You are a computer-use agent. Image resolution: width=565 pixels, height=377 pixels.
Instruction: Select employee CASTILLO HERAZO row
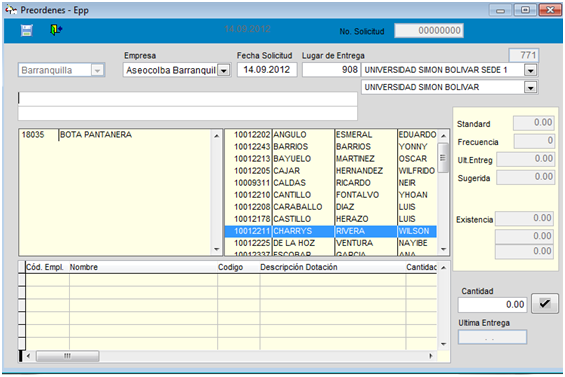[331, 219]
